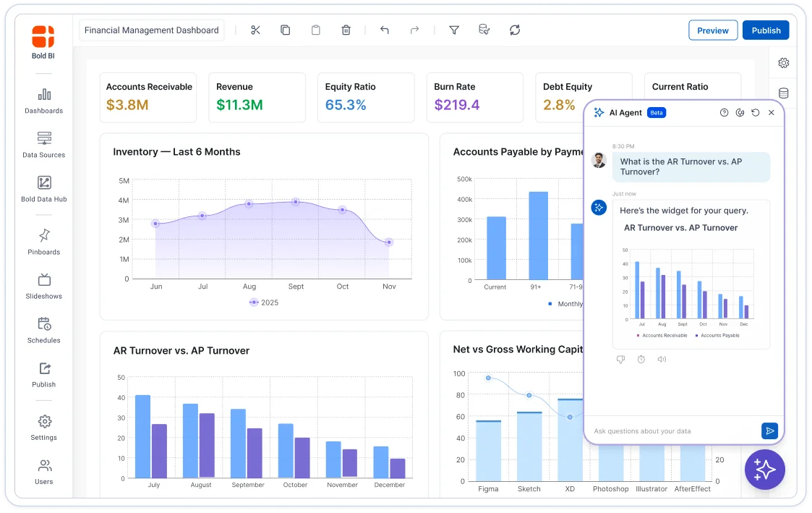
Task: Toggle the AI Agent theme icon
Action: [x=740, y=112]
